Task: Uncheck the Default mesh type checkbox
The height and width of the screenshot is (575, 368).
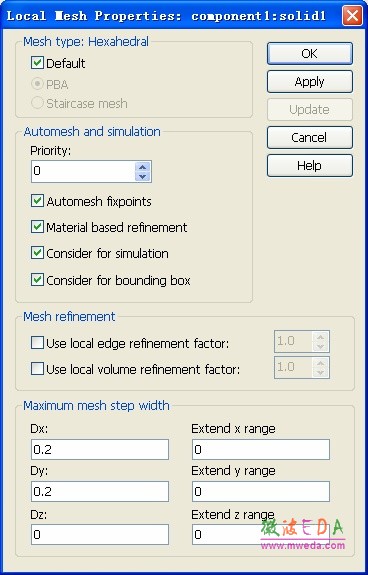Action: (x=37, y=63)
